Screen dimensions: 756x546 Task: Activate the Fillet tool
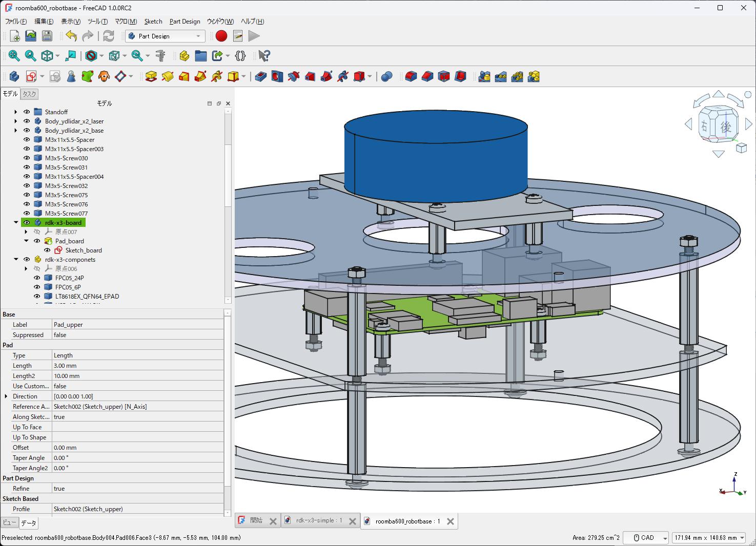tap(412, 76)
